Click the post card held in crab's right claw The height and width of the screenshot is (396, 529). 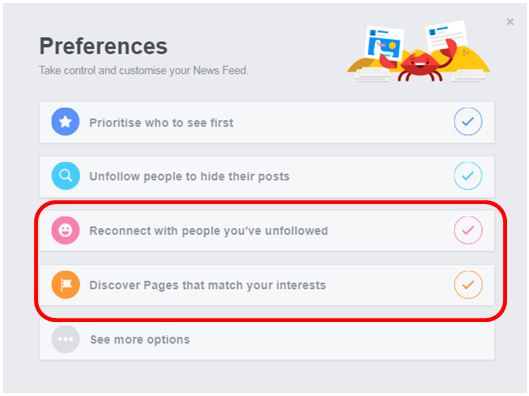(446, 35)
